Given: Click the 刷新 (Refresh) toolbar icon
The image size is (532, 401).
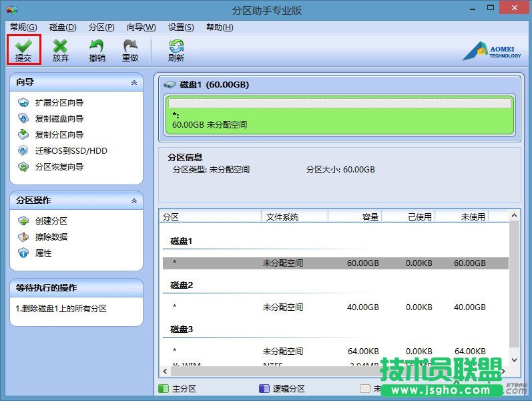Looking at the screenshot, I should (176, 46).
